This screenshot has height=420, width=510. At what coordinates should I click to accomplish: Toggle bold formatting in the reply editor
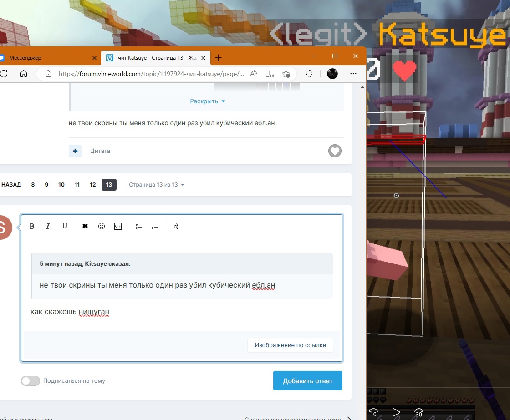[32, 226]
